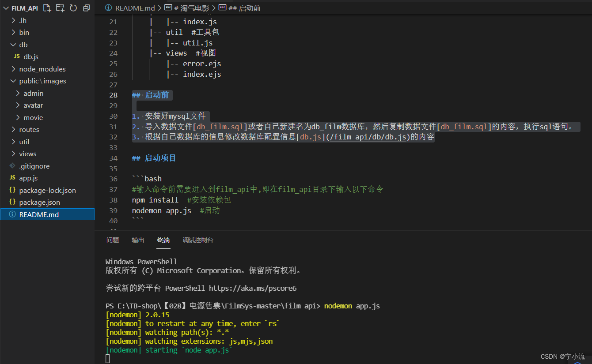Collapse the db folder
The image size is (592, 364).
(x=12, y=45)
